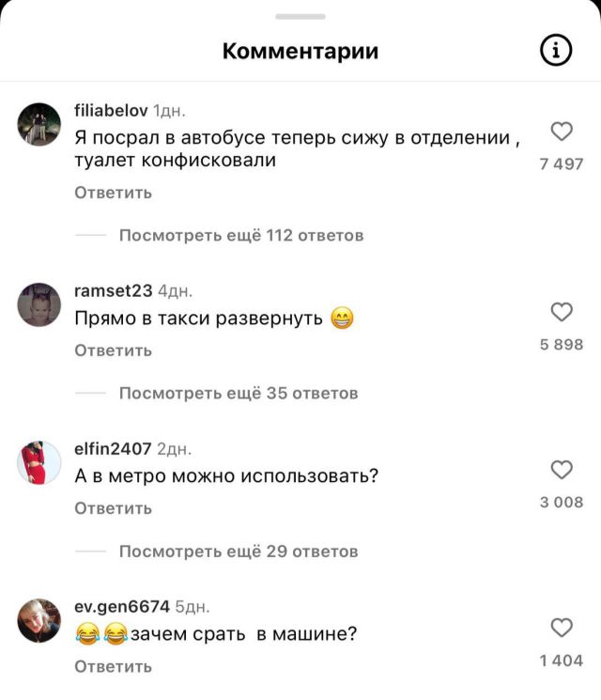Open ramset23's profile avatar
Viewport: 601px width, 700px height.
click(39, 304)
